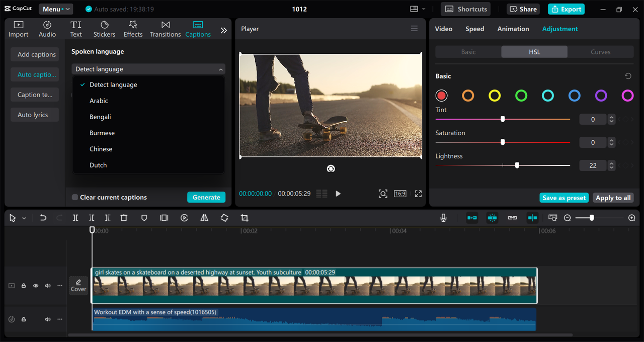This screenshot has height=342, width=644.
Task: Open the Player hamburger menu
Action: [415, 29]
